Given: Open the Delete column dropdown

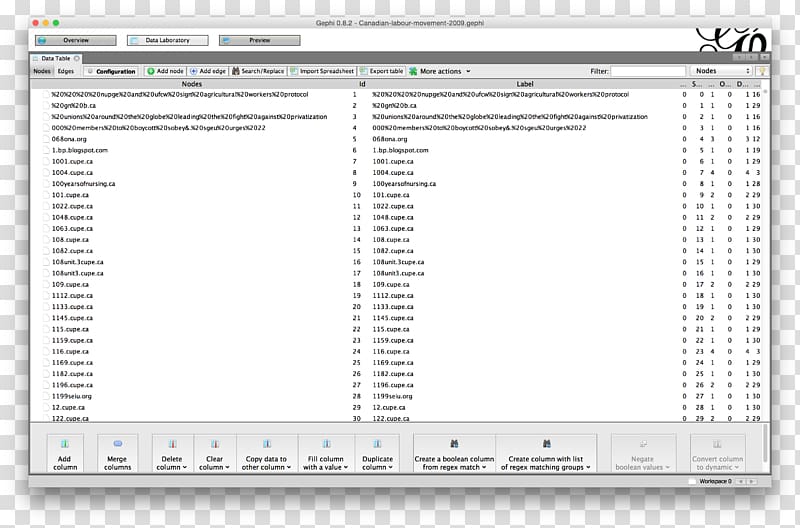Looking at the screenshot, I should pyautogui.click(x=172, y=453).
